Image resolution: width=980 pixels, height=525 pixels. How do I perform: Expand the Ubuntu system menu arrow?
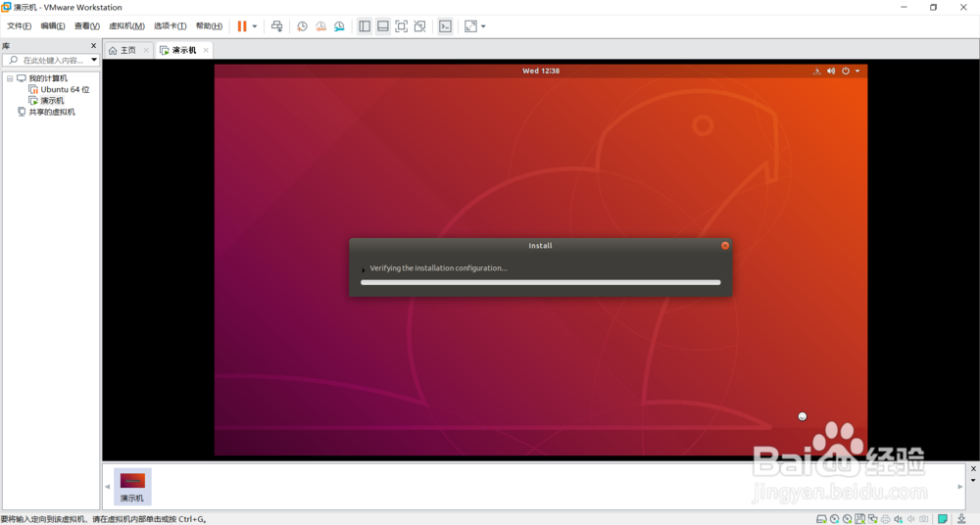point(857,71)
